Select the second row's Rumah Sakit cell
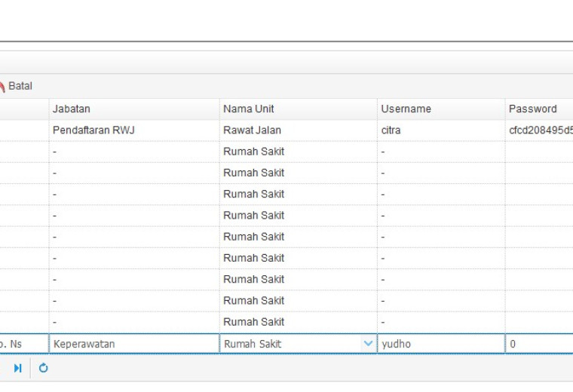The width and height of the screenshot is (573, 392). point(299,152)
